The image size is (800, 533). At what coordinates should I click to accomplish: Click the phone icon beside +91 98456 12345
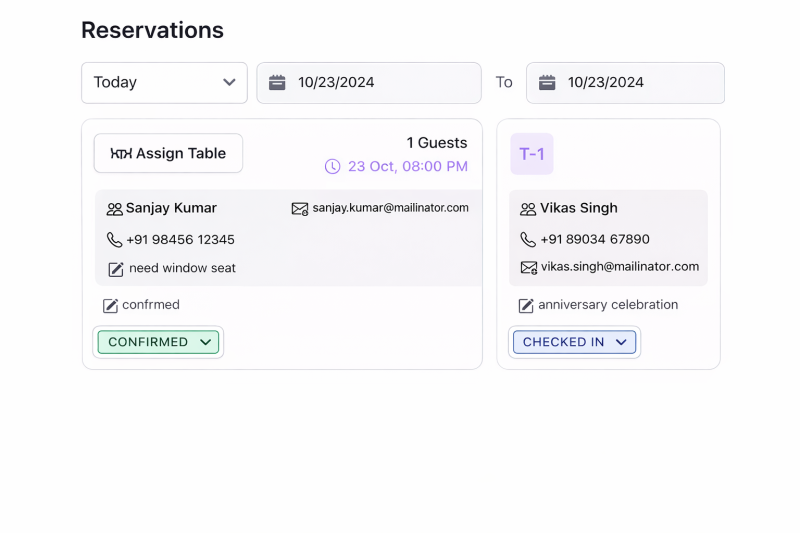click(x=114, y=240)
